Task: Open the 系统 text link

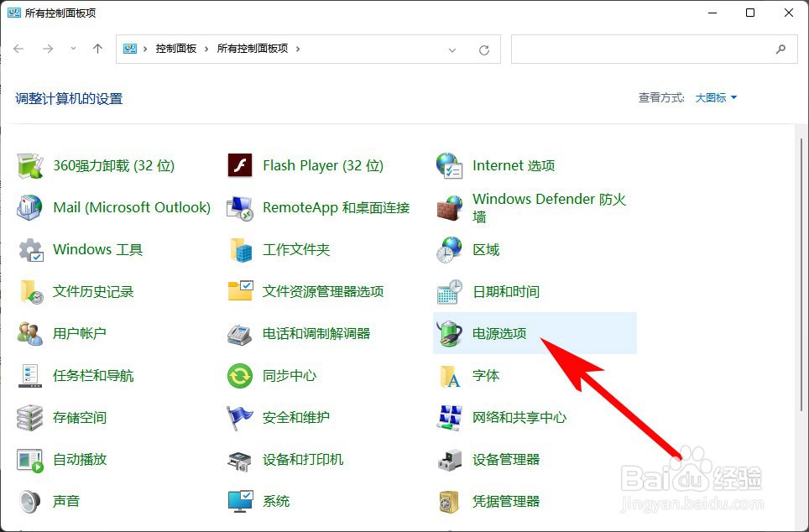Action: (276, 501)
